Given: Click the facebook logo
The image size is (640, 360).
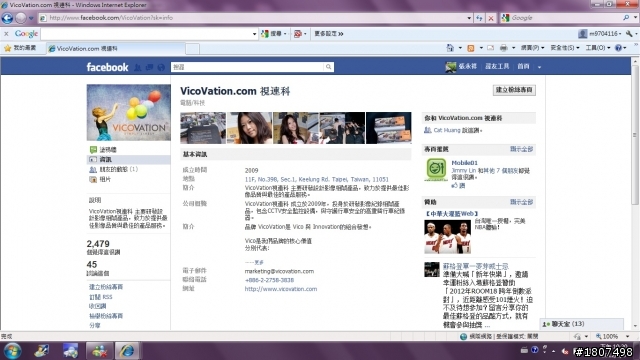Looking at the screenshot, I should (x=107, y=67).
